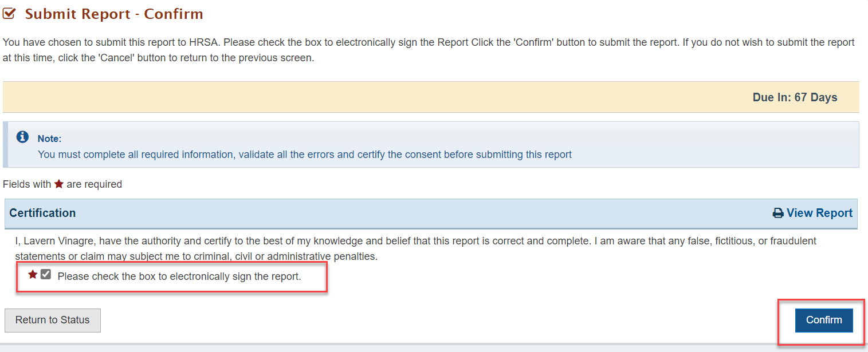Click the info icon in the Note box
Image resolution: width=868 pixels, height=352 pixels.
click(x=23, y=137)
